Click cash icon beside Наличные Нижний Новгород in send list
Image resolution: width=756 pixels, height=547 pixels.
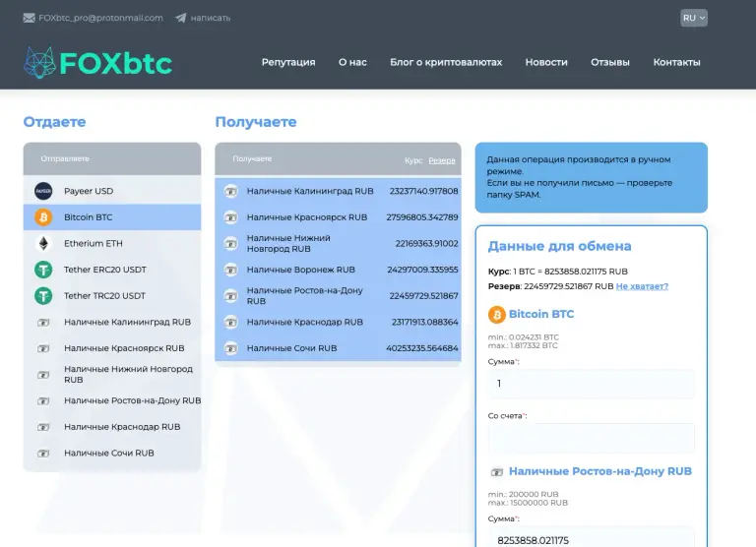pyautogui.click(x=43, y=375)
